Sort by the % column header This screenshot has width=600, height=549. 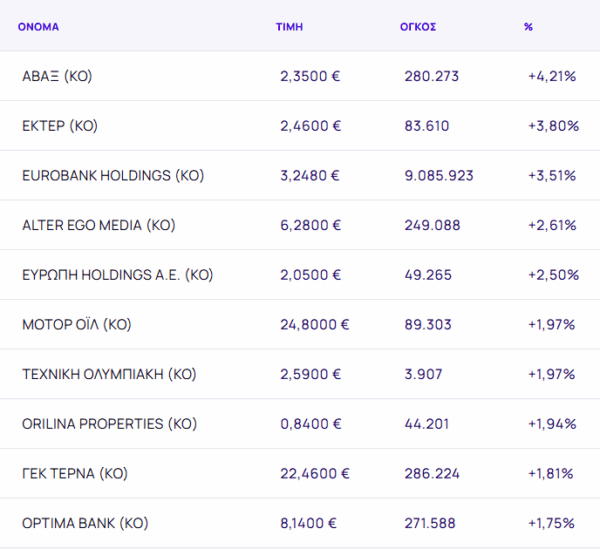coord(528,27)
